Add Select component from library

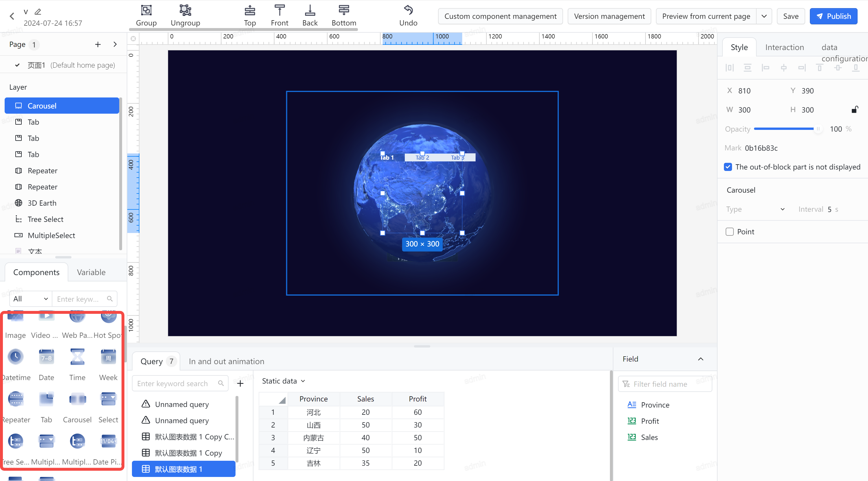[x=108, y=407]
